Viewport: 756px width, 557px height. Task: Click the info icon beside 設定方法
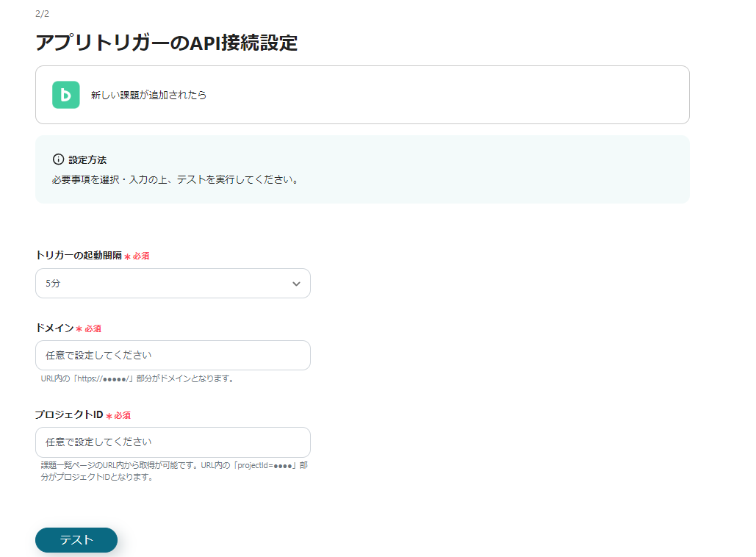pyautogui.click(x=59, y=159)
